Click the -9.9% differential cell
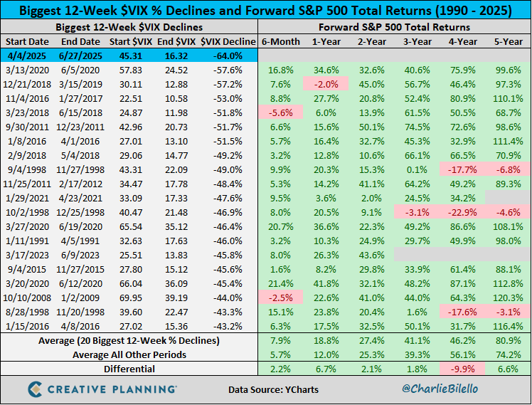This screenshot has height=405, width=532. click(462, 369)
